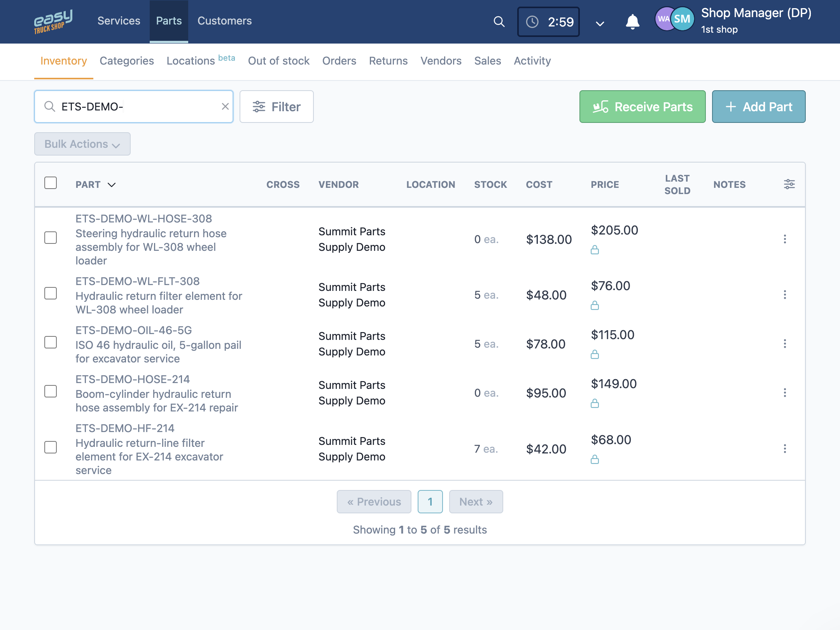Open the Services top menu
Image resolution: width=840 pixels, height=630 pixels.
pyautogui.click(x=119, y=21)
